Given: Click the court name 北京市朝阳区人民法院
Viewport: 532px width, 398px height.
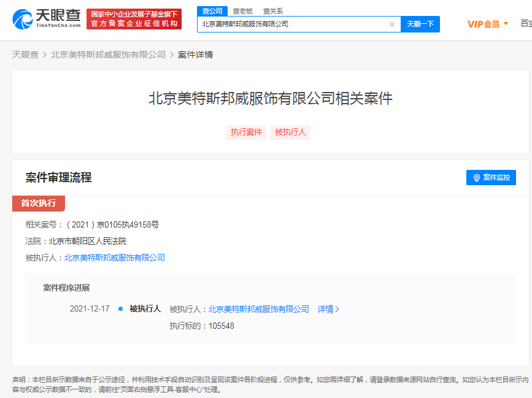Looking at the screenshot, I should point(88,241).
